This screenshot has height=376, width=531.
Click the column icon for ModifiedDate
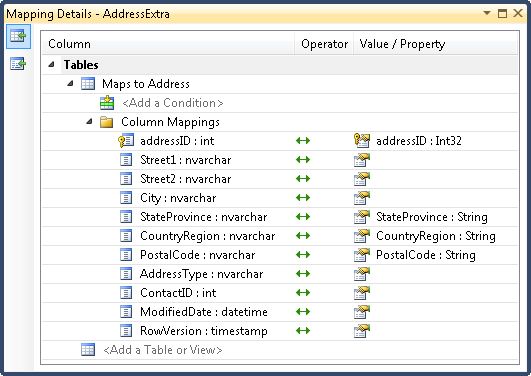[126, 312]
